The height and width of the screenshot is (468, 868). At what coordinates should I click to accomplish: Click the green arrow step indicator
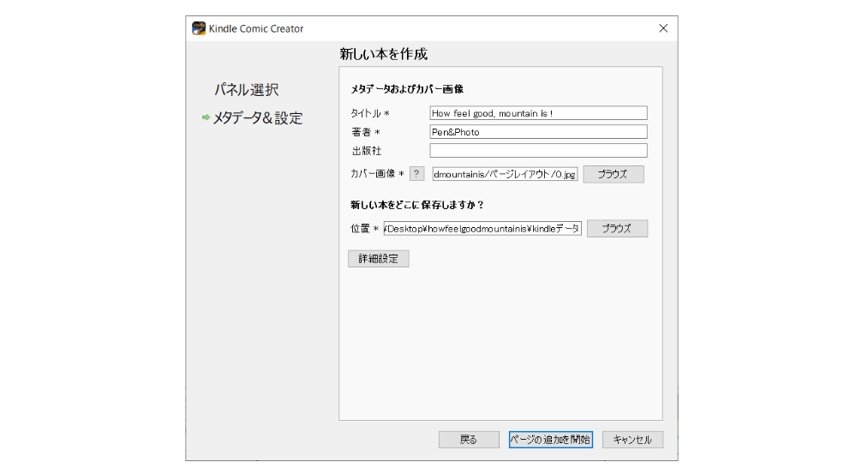tap(206, 117)
